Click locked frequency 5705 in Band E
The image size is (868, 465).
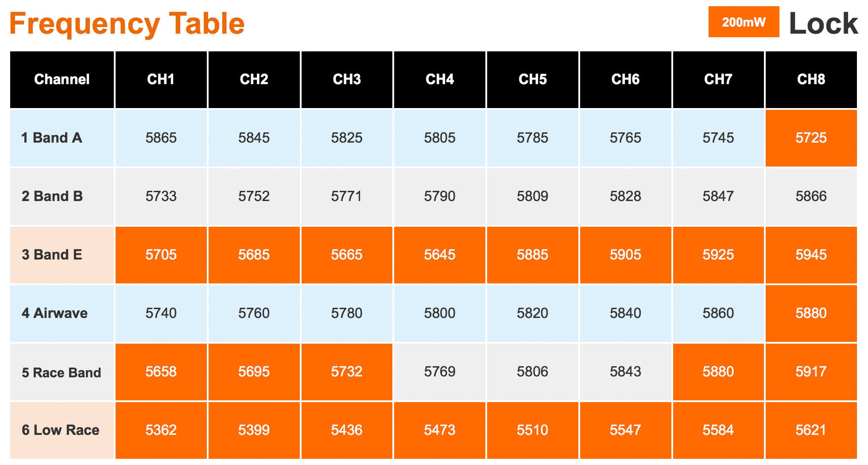click(x=161, y=255)
